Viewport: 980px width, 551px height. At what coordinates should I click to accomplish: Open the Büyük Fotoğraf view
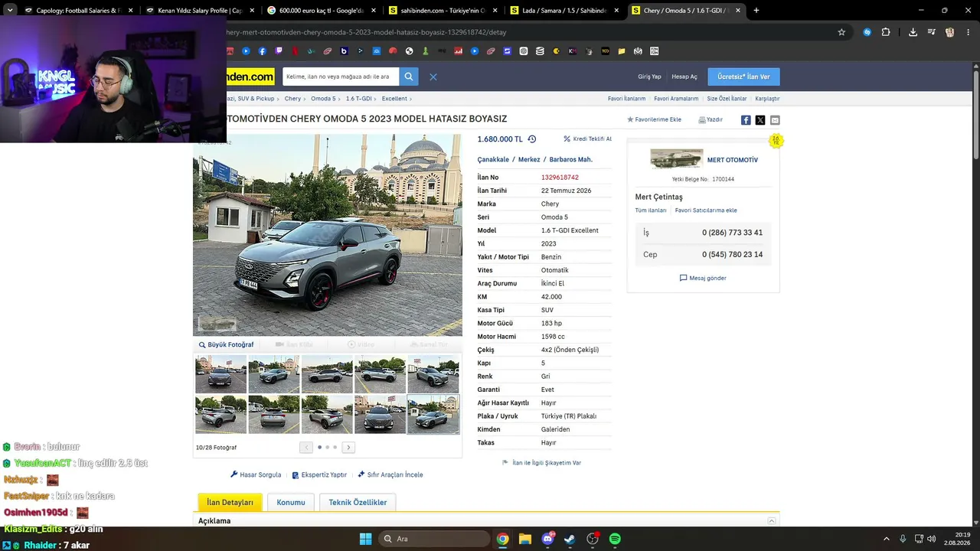coord(226,344)
